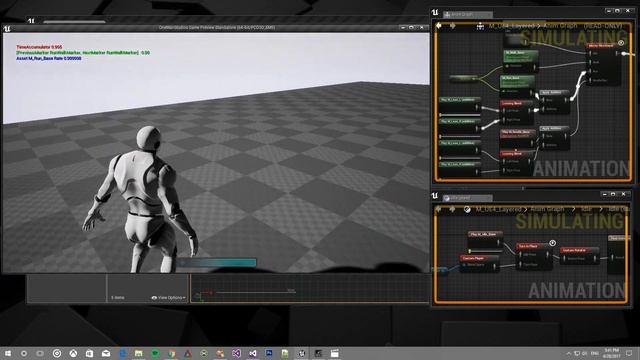Open the Windows Start menu
The image size is (640, 360).
click(8, 353)
